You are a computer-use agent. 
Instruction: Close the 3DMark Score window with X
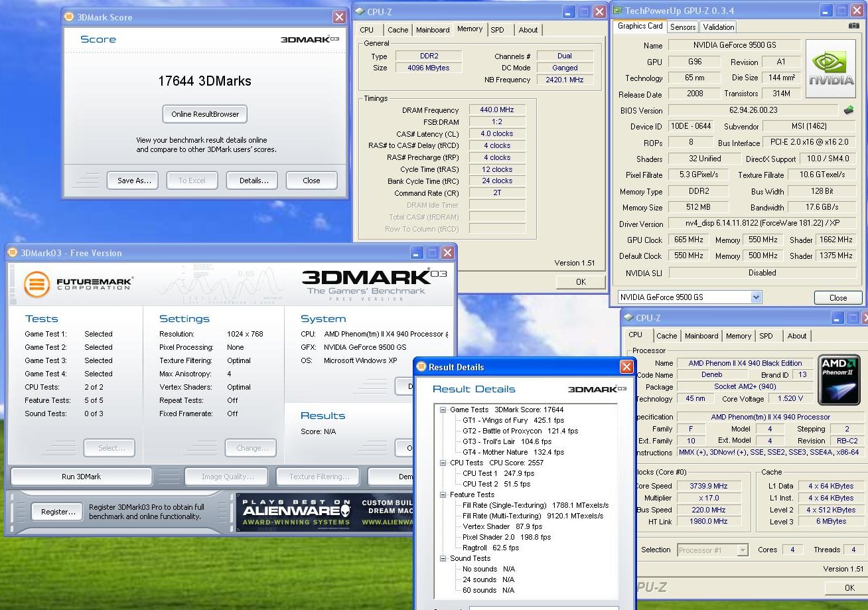tap(339, 17)
